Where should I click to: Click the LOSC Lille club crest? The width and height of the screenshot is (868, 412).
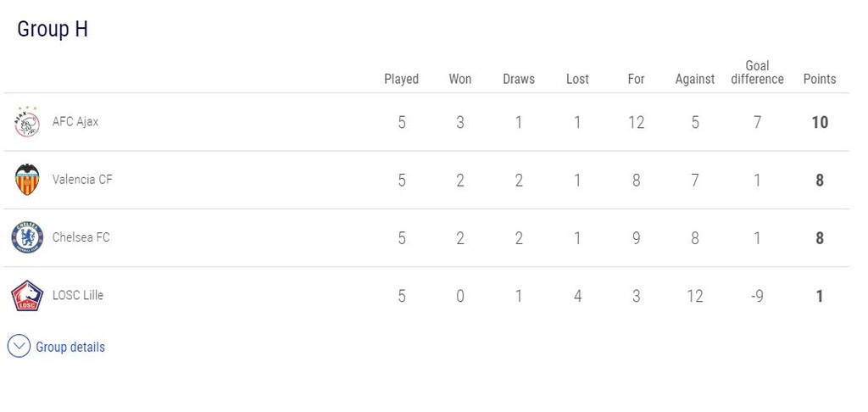click(26, 296)
